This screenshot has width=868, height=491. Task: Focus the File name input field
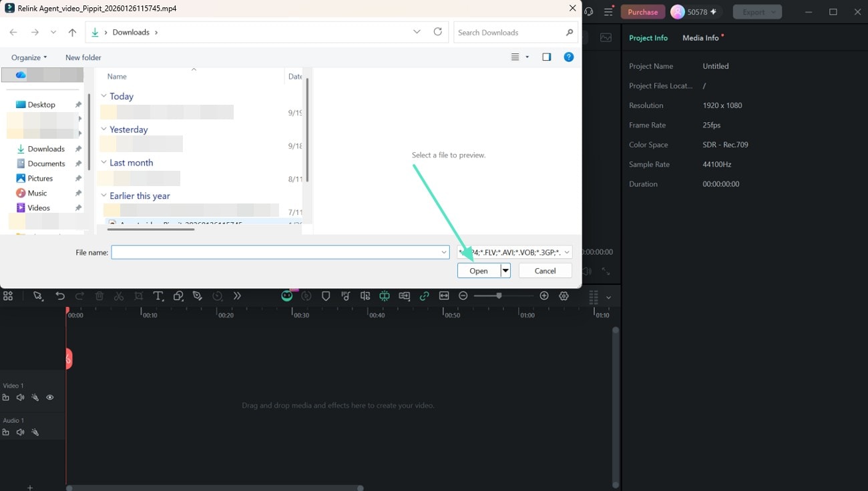pyautogui.click(x=280, y=252)
